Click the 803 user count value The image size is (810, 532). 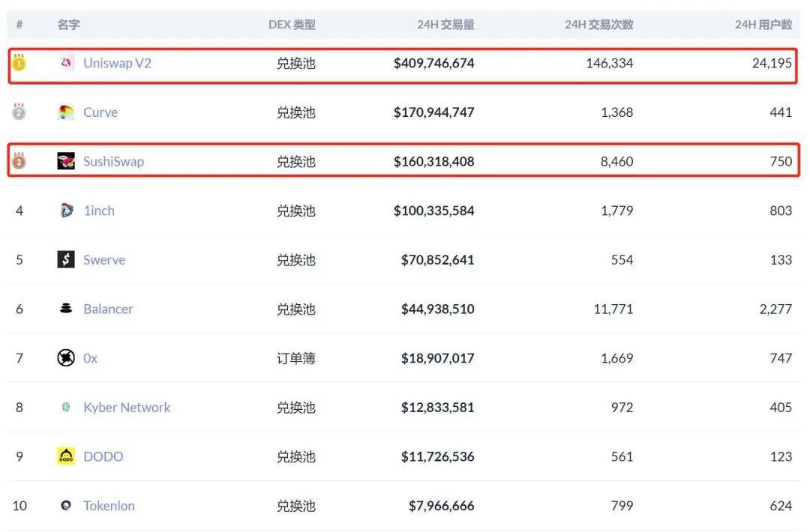[781, 211]
